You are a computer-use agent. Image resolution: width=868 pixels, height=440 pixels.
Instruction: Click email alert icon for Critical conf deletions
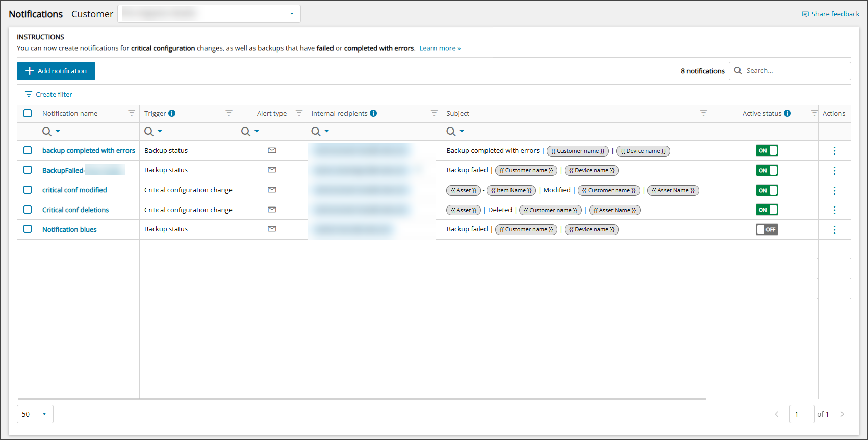pos(272,210)
